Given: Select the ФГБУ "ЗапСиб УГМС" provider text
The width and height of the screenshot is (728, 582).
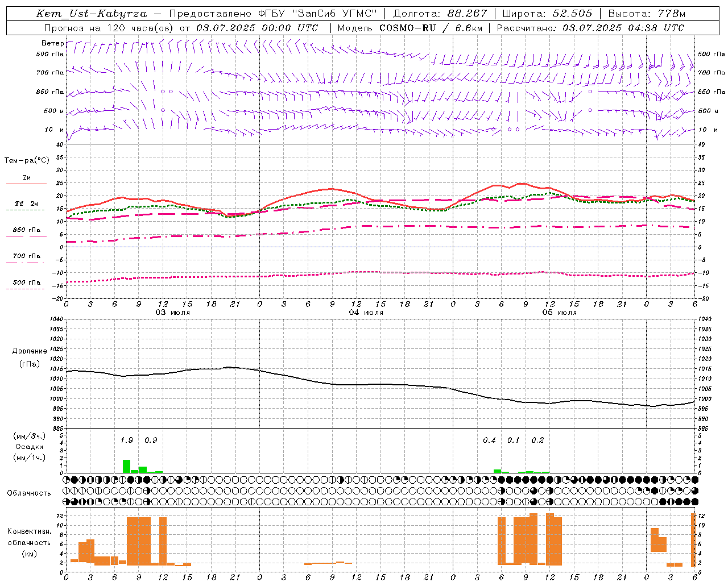Looking at the screenshot, I should [x=318, y=14].
